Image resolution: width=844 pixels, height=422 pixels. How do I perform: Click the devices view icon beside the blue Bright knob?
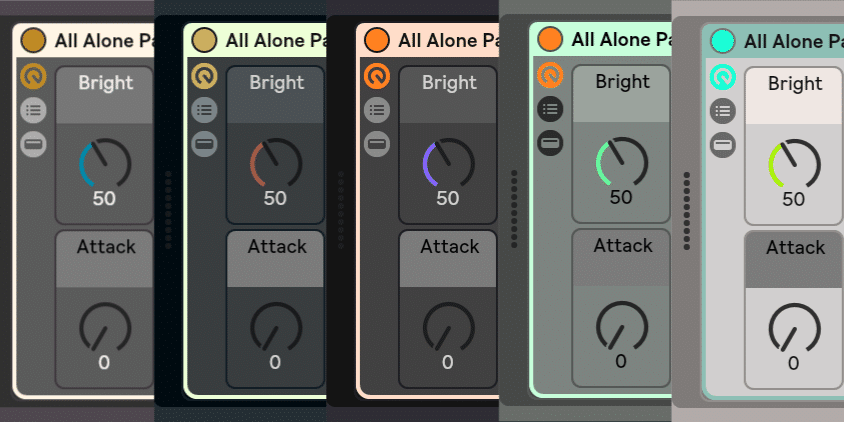point(34,144)
